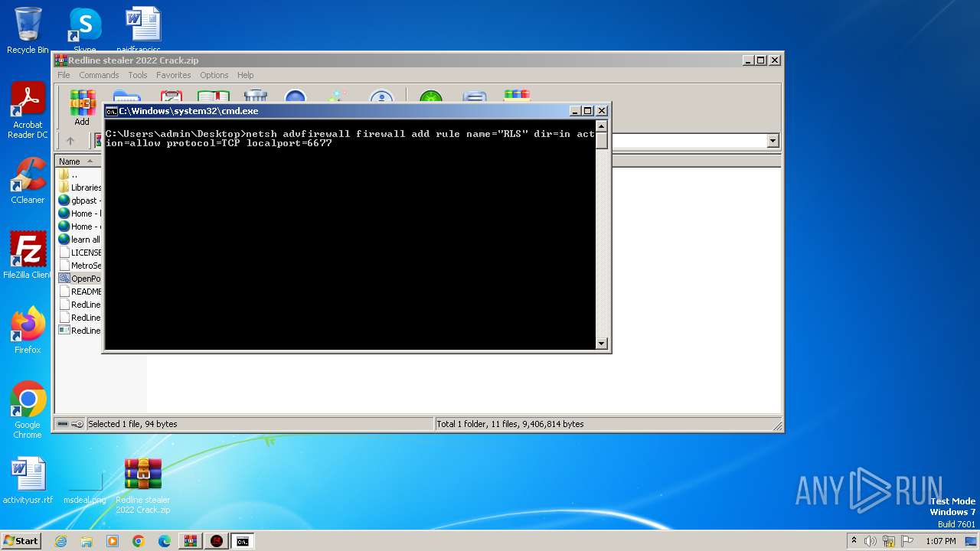
Task: Click the Test clipboard icon in WinRAR toolbar
Action: pos(170,96)
